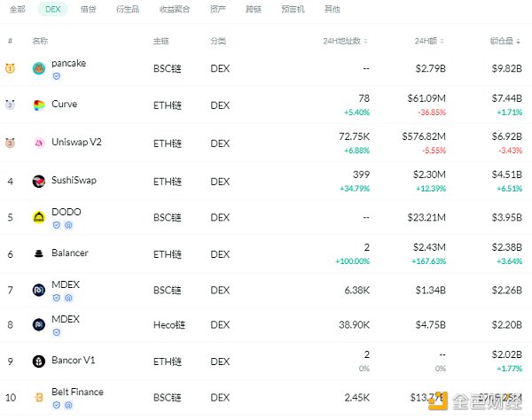Open the SushiSwap project name link
The height and width of the screenshot is (420, 532).
[74, 180]
